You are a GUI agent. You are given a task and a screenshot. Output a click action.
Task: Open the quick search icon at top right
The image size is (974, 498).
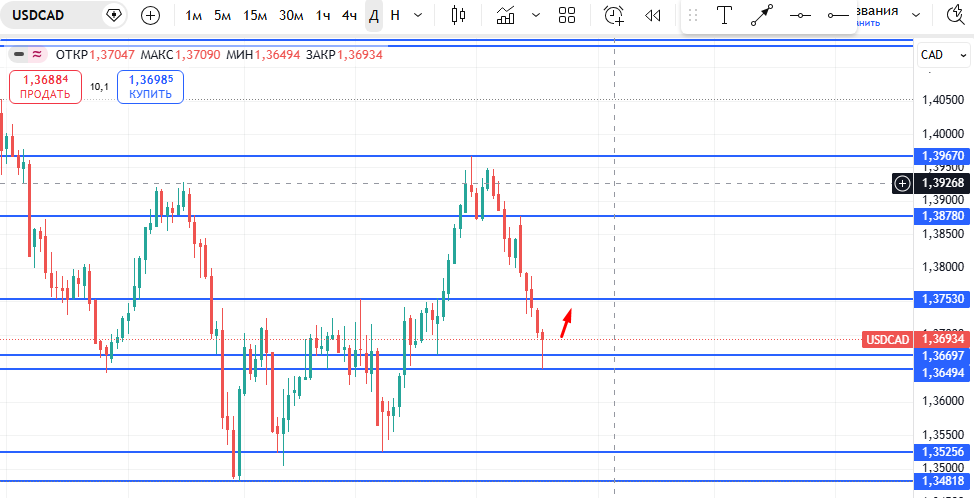point(957,16)
